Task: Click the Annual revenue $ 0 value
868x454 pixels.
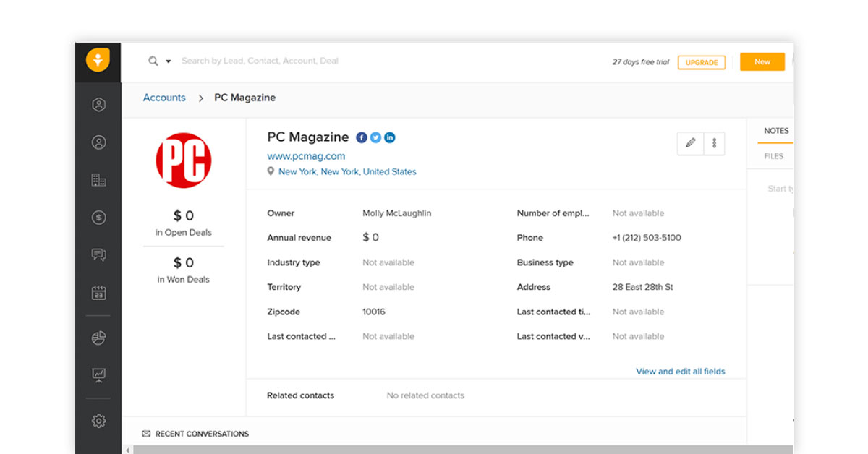Action: (x=370, y=237)
